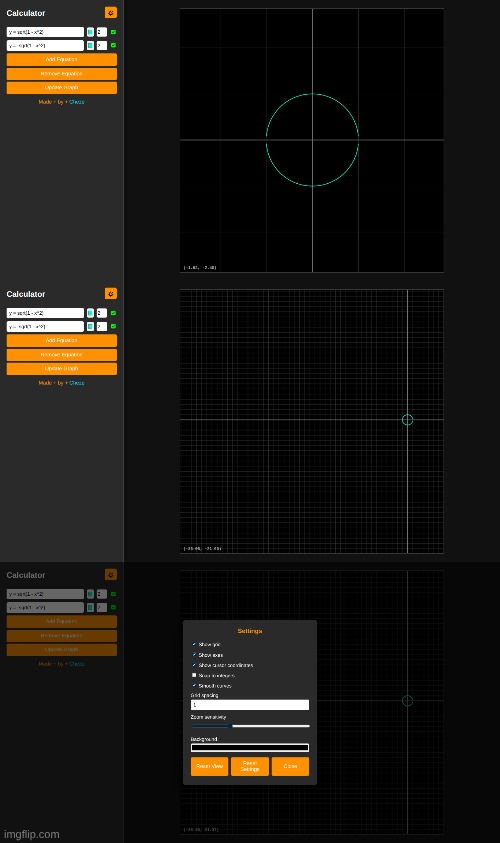Screen dimensions: 500x843
Task: Click Remove Equation in top screenshot
Action: point(62,74)
